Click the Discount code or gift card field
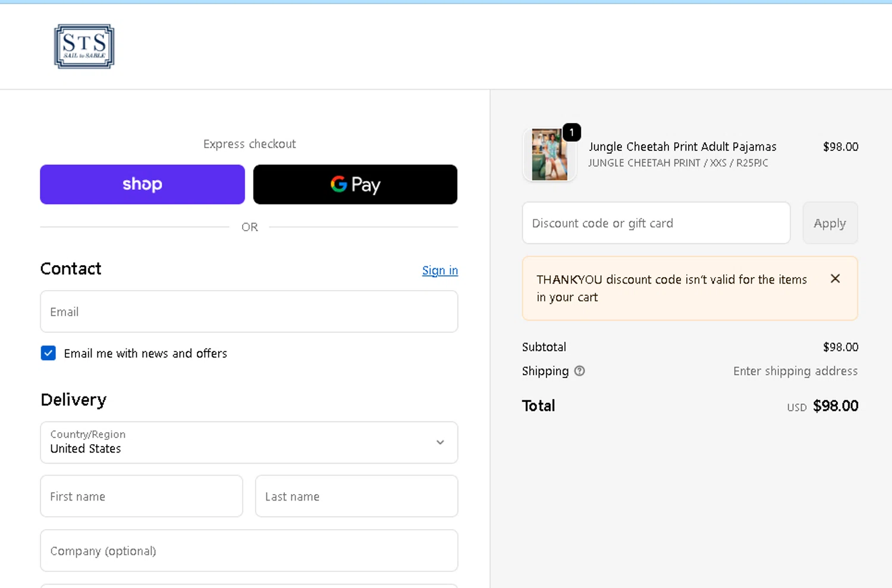Viewport: 892px width, 588px height. click(656, 223)
